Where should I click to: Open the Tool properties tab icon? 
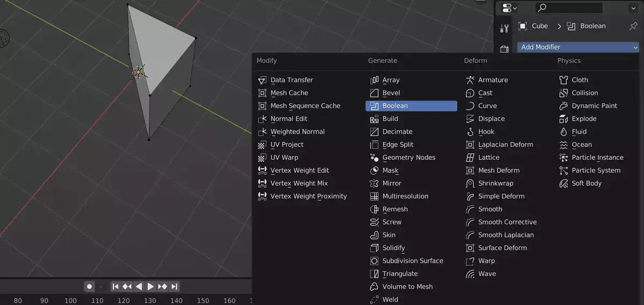tap(504, 28)
